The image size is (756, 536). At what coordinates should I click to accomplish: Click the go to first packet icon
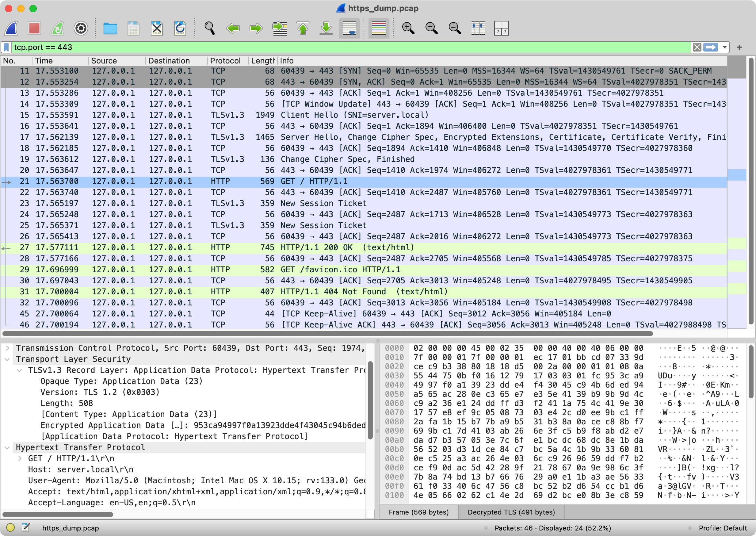tap(303, 28)
